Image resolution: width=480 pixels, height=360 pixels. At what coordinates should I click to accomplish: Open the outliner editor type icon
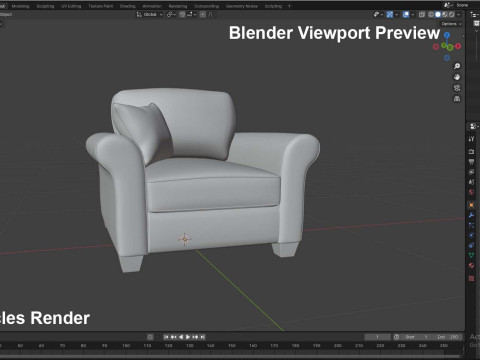473,15
